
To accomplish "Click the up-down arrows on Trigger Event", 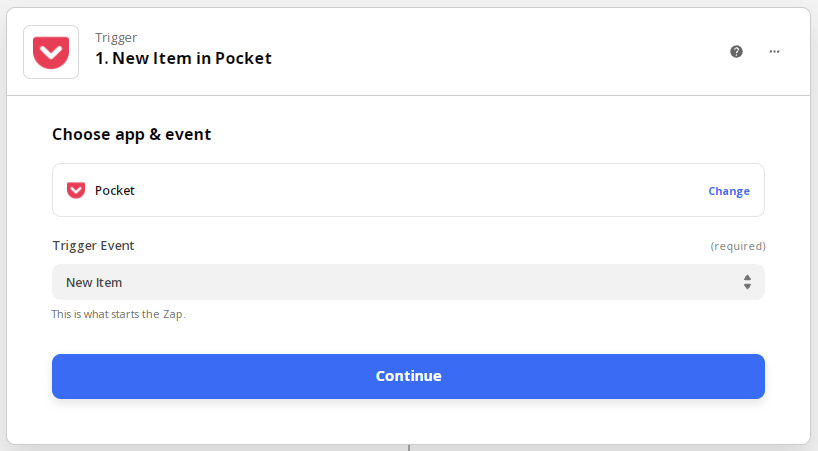I will pos(747,282).
